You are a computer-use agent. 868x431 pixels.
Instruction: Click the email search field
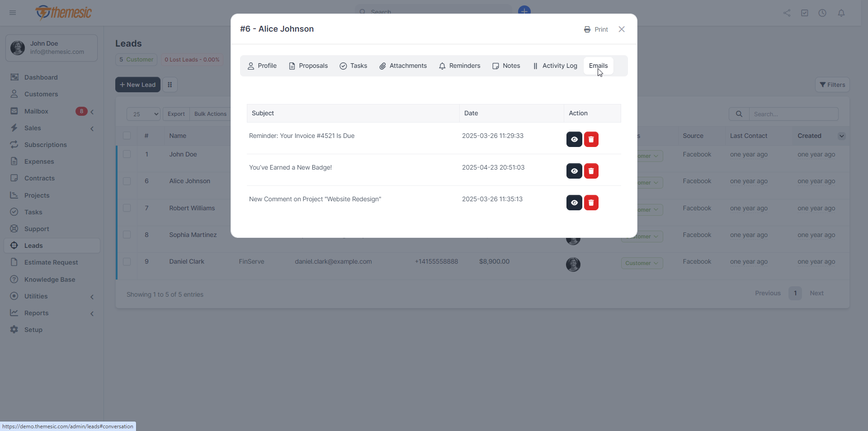coord(794,114)
